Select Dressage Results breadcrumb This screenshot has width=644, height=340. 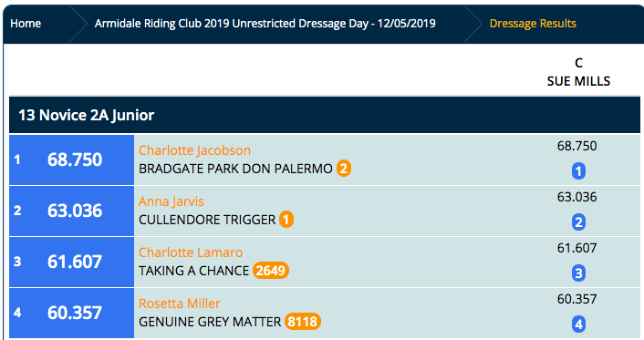[533, 24]
